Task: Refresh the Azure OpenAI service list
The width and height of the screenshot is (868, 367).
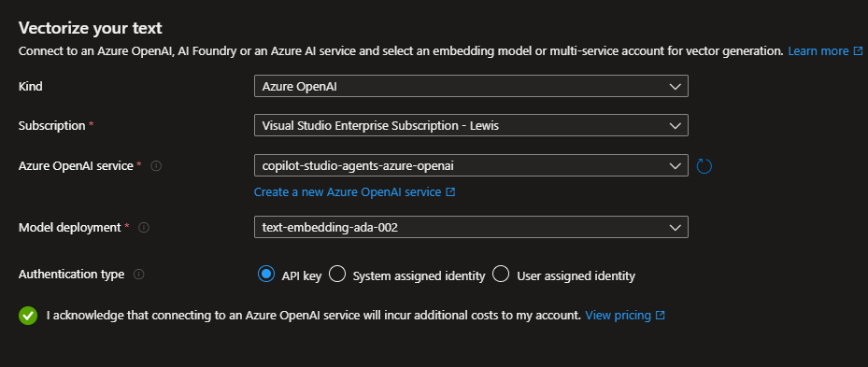Action: click(x=704, y=165)
